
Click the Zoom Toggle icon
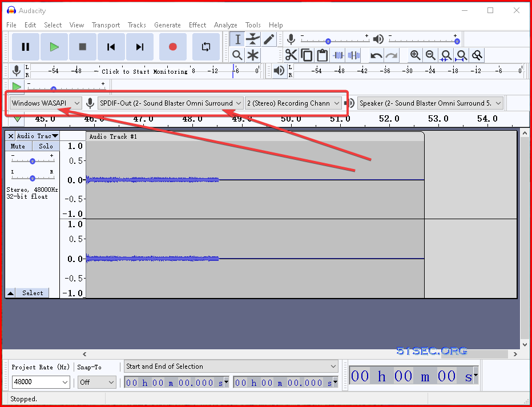click(477, 55)
